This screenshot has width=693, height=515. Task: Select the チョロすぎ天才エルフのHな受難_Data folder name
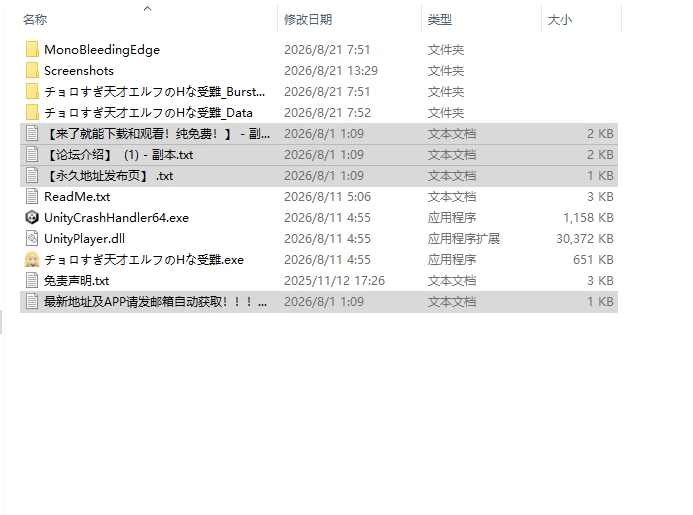point(148,113)
